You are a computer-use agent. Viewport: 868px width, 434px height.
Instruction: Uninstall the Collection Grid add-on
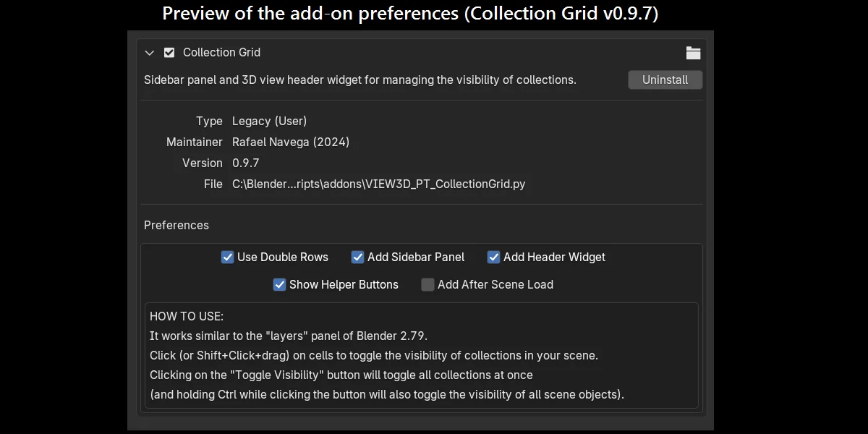pyautogui.click(x=665, y=80)
